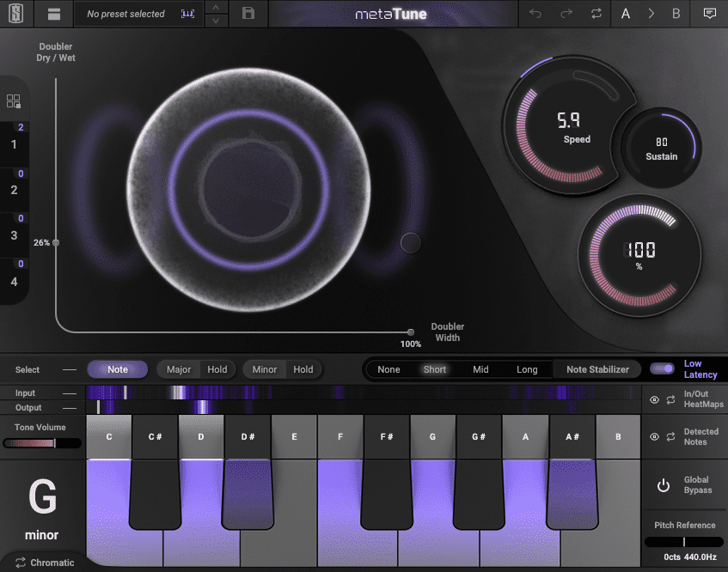The width and height of the screenshot is (728, 572).
Task: Switch to compare state B
Action: click(x=676, y=14)
